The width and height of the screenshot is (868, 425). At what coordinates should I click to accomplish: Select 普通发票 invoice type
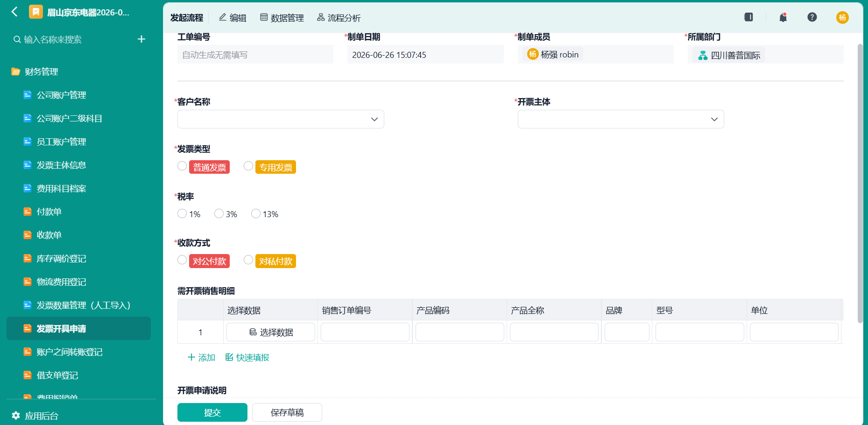pos(182,166)
